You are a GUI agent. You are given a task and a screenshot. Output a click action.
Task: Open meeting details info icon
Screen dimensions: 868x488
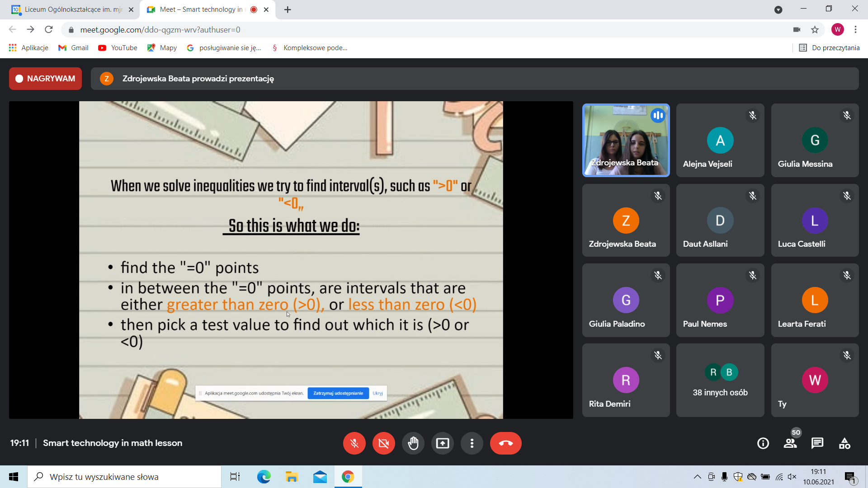click(x=763, y=443)
